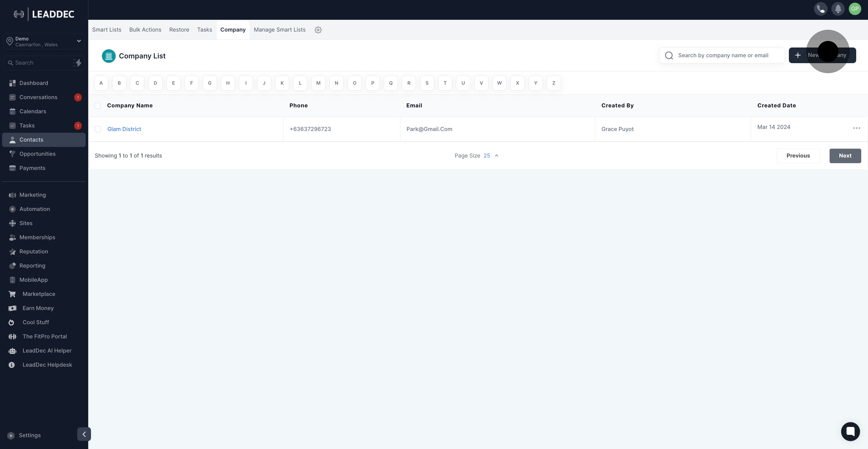Filter companies by letter M

coord(319,83)
